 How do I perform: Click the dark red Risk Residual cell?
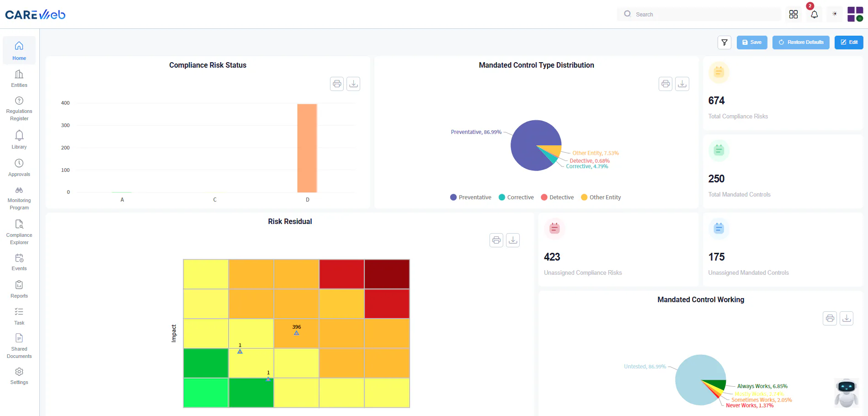click(x=387, y=274)
